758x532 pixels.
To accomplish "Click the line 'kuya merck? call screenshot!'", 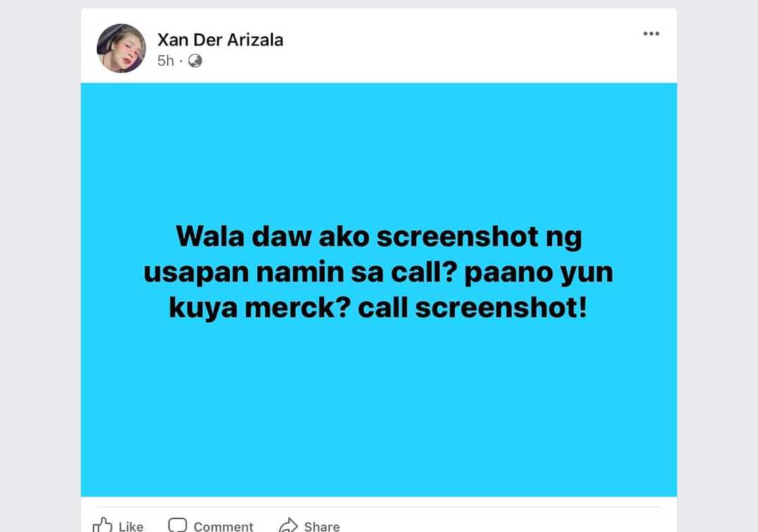I will [378, 307].
